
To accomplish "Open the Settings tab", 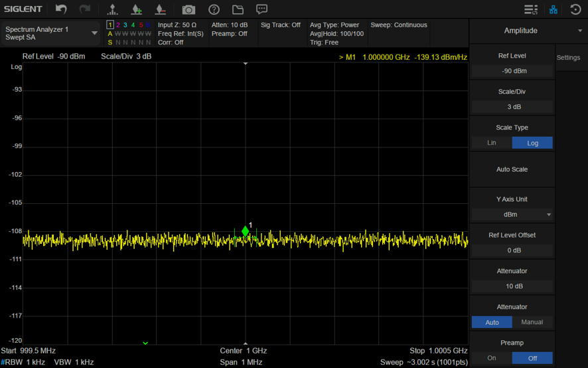I will pyautogui.click(x=568, y=57).
